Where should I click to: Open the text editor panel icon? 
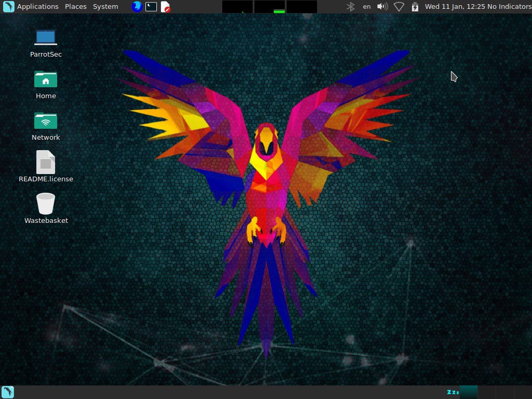tap(165, 6)
